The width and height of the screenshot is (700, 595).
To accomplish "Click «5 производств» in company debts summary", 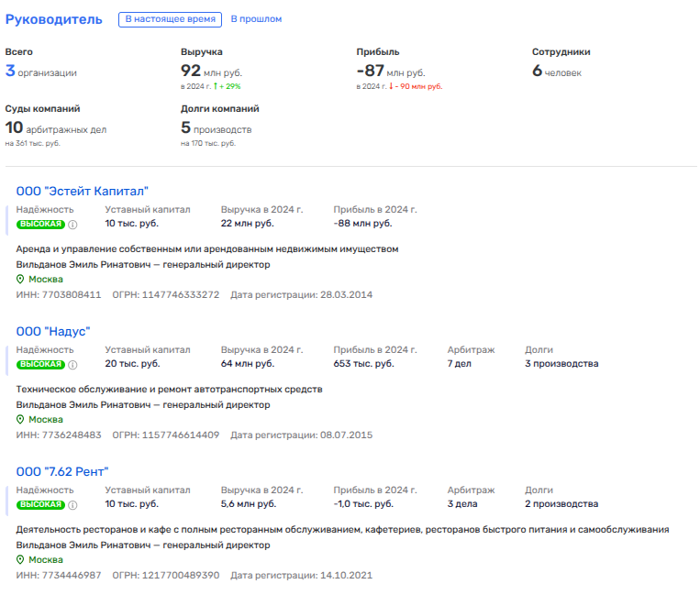I will tap(216, 128).
